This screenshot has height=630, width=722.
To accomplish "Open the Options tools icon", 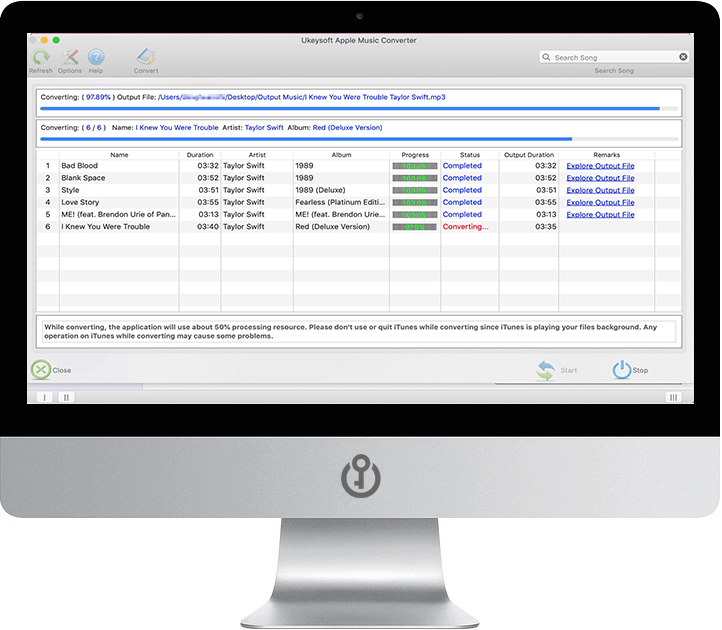I will click(70, 57).
